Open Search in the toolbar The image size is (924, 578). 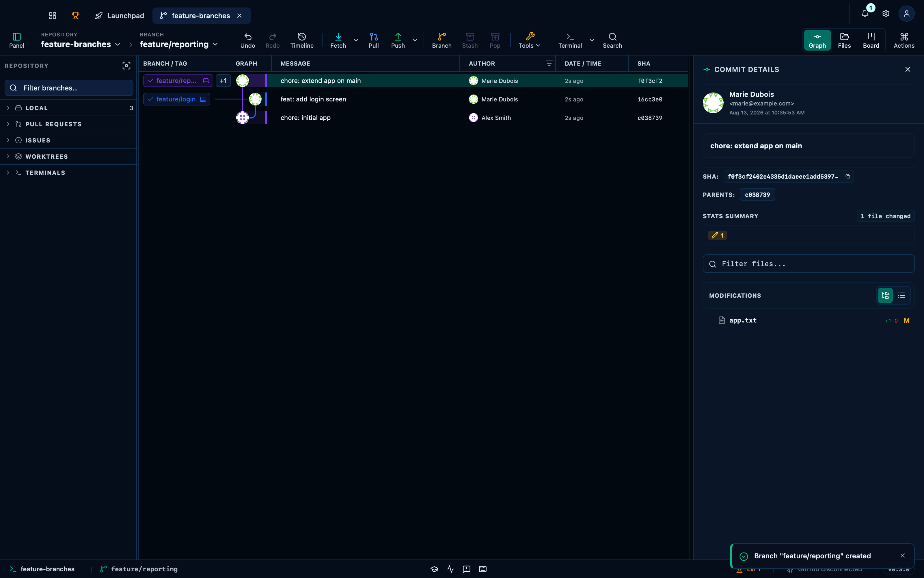[x=612, y=40]
